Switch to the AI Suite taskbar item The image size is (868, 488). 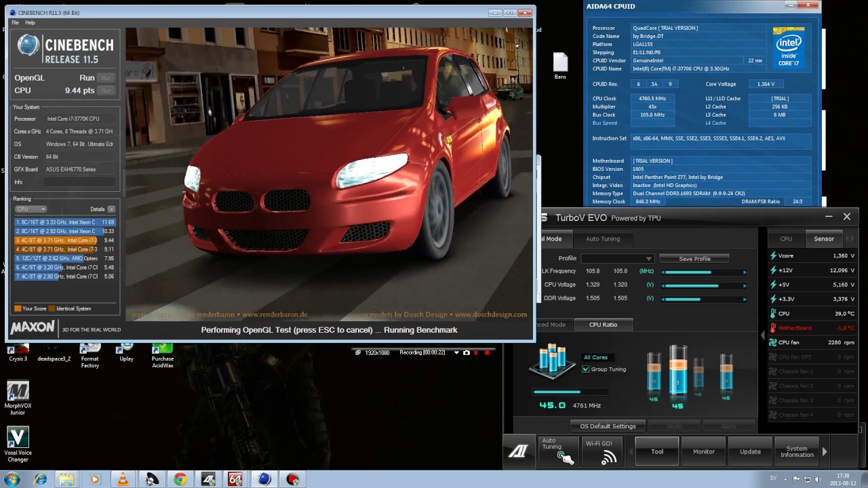coord(208,479)
